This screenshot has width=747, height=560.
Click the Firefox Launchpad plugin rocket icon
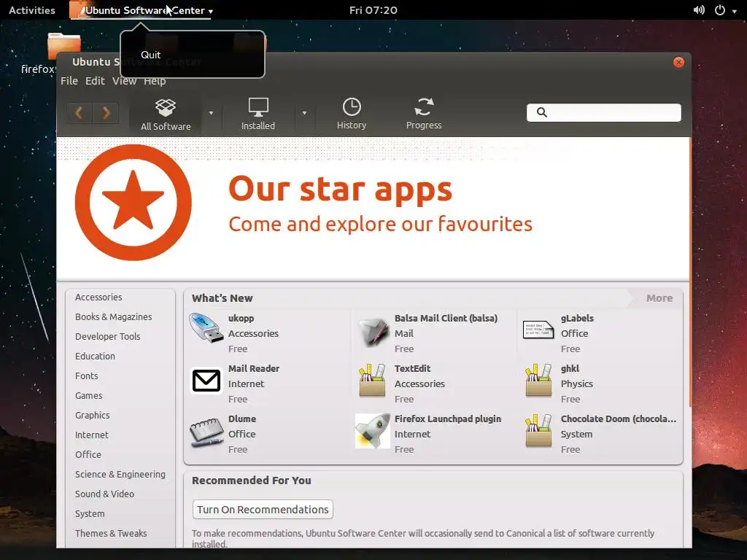click(x=373, y=431)
